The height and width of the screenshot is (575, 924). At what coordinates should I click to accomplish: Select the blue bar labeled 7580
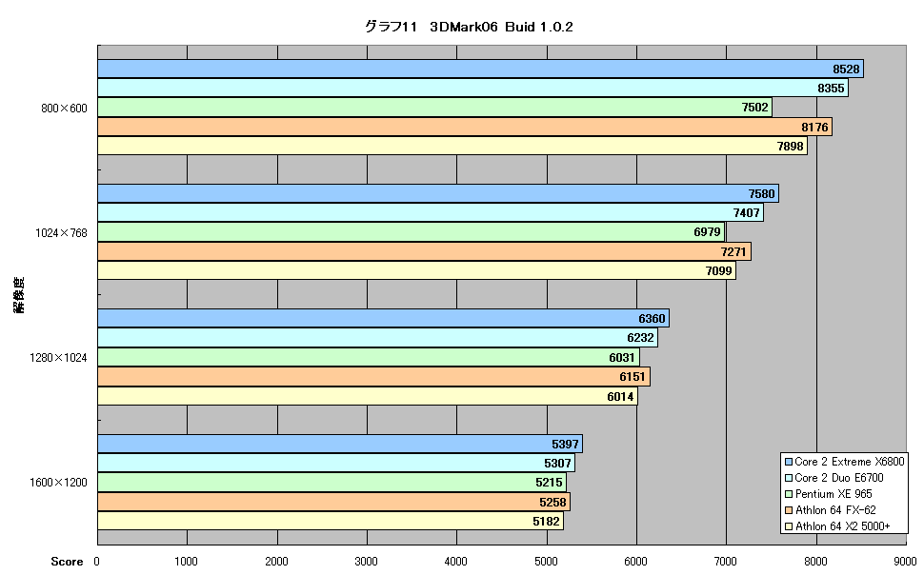(x=438, y=193)
